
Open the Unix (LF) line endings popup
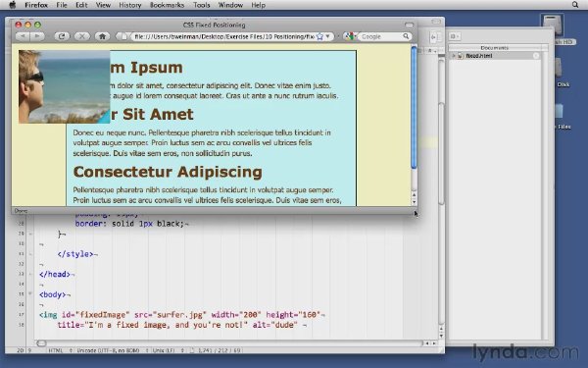point(168,350)
